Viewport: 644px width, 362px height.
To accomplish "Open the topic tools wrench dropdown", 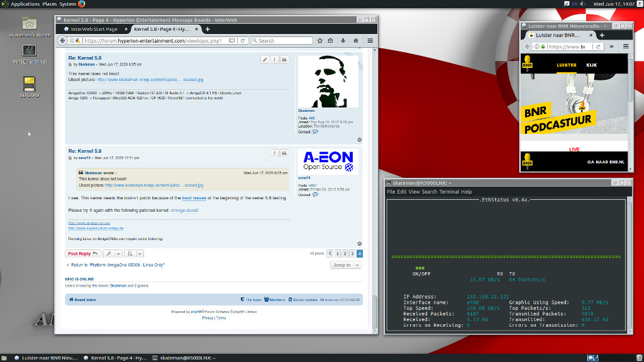I will [112, 254].
